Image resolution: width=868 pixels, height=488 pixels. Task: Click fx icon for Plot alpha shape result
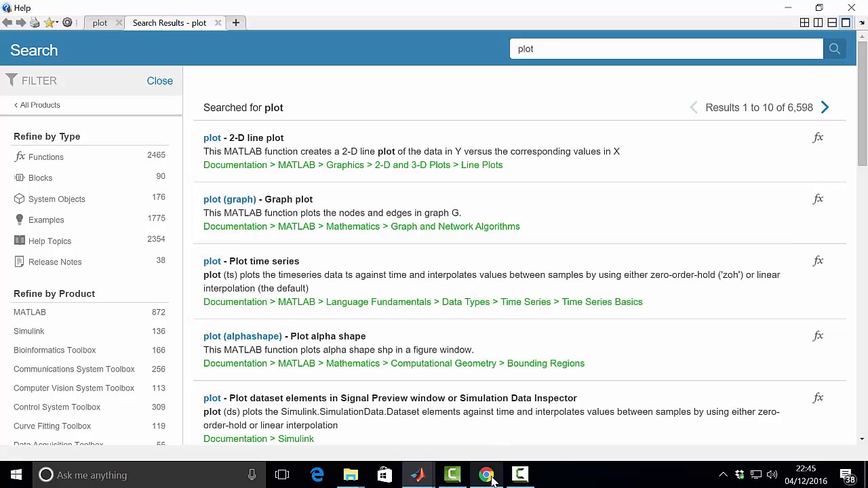point(818,336)
